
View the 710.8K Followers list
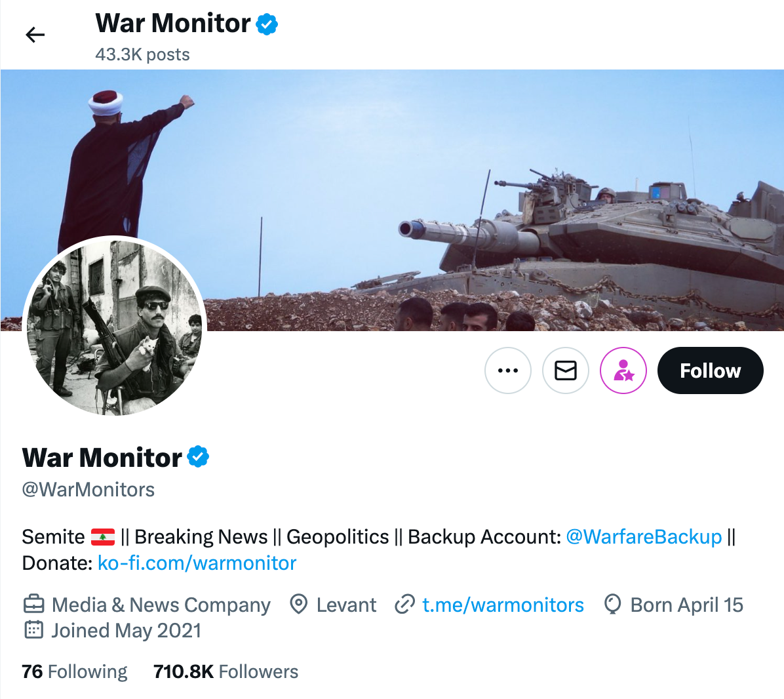click(x=225, y=671)
